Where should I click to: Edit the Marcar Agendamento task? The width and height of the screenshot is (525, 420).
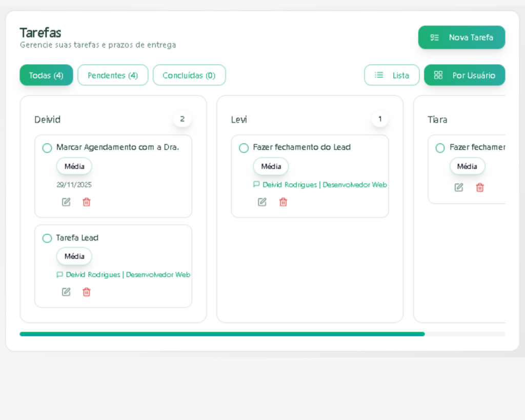(66, 202)
